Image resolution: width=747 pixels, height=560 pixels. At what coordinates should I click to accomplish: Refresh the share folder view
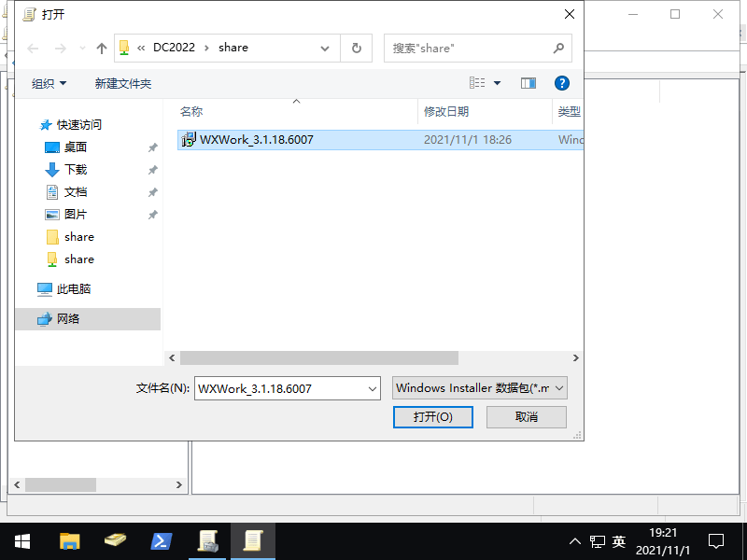point(357,49)
